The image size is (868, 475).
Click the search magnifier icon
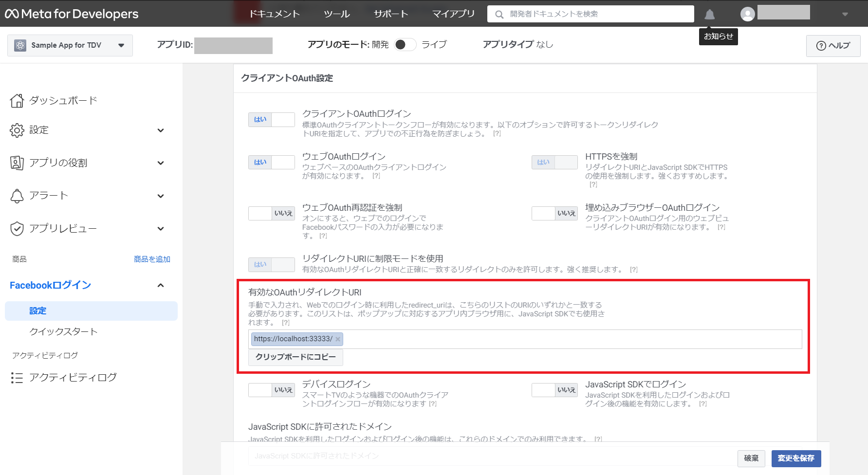[x=499, y=14]
